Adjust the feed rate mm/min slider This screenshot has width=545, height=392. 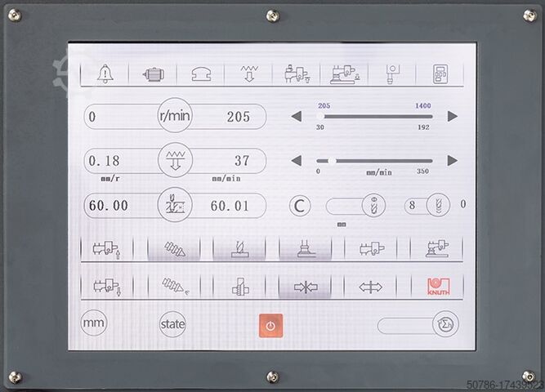[x=375, y=161]
